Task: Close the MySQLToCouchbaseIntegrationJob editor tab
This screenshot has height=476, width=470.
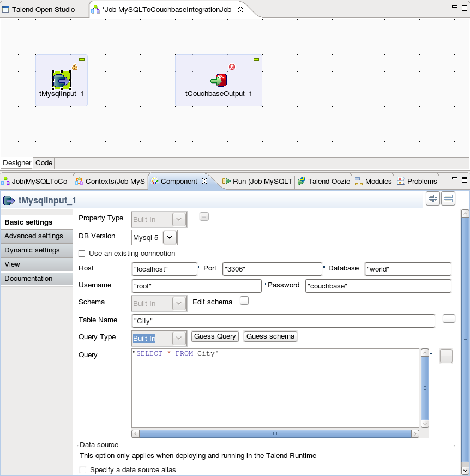Action: click(240, 9)
